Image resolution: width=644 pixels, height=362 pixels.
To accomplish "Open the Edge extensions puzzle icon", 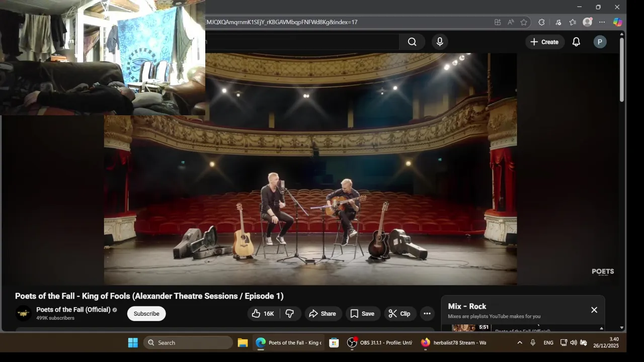I will coord(541,22).
